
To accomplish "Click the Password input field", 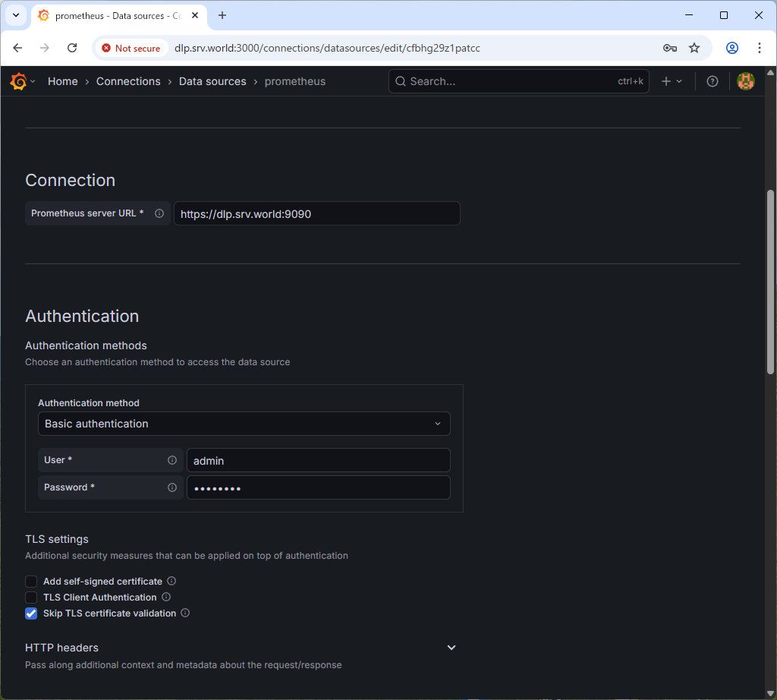I will tap(318, 488).
